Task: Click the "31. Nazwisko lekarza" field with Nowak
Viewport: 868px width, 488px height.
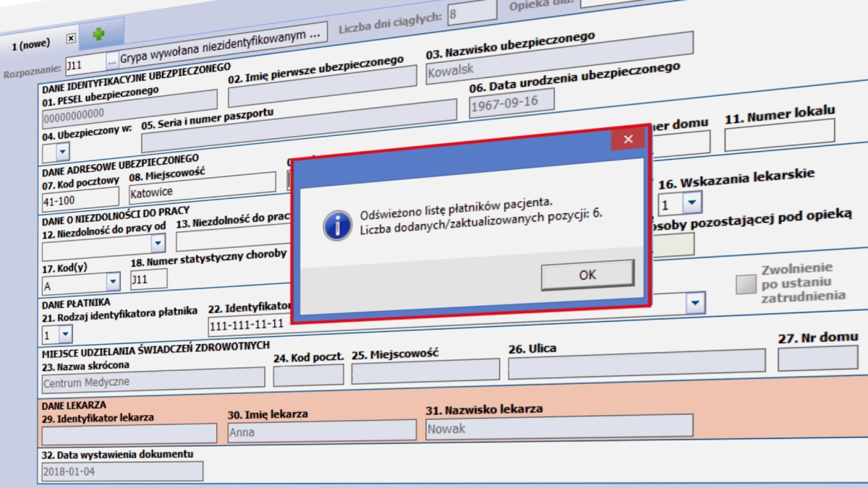Action: click(x=559, y=427)
